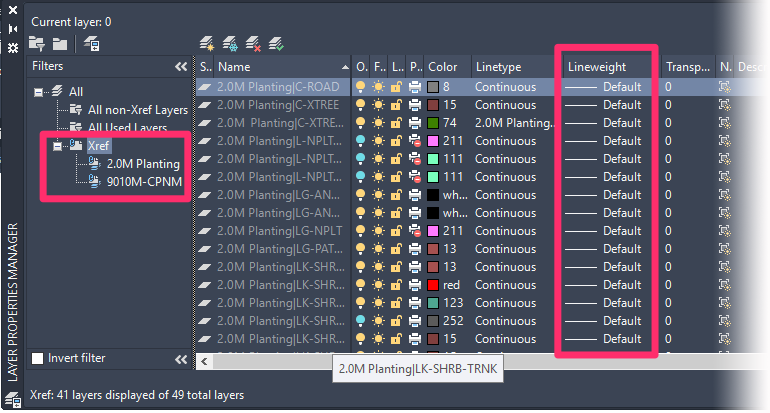Toggle freeze sun icon for color 123 layer

tap(378, 303)
